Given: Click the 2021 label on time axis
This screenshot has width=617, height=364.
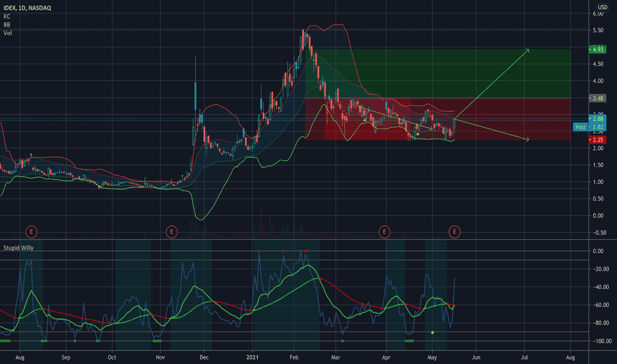Looking at the screenshot, I should coord(252,357).
